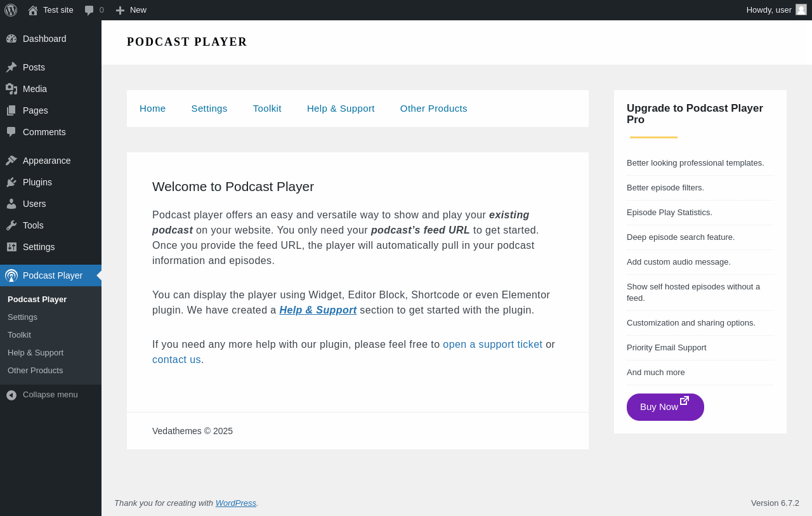The image size is (812, 516).
Task: Select the Tools wrench icon
Action: pyautogui.click(x=11, y=225)
